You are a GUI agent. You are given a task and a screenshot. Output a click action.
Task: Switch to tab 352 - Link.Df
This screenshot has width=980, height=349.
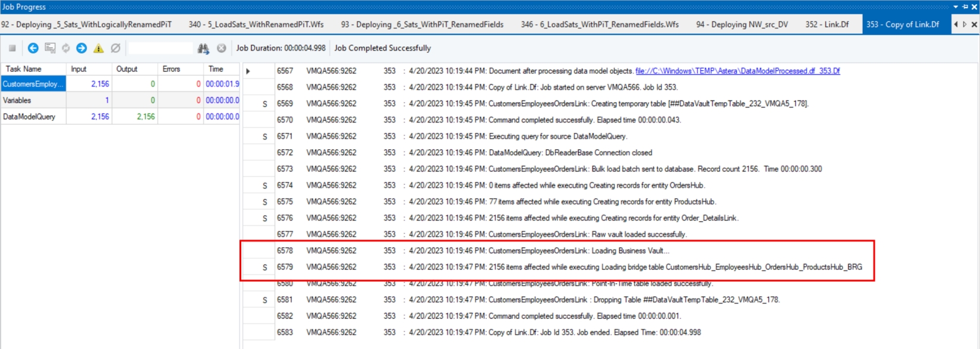tap(827, 24)
